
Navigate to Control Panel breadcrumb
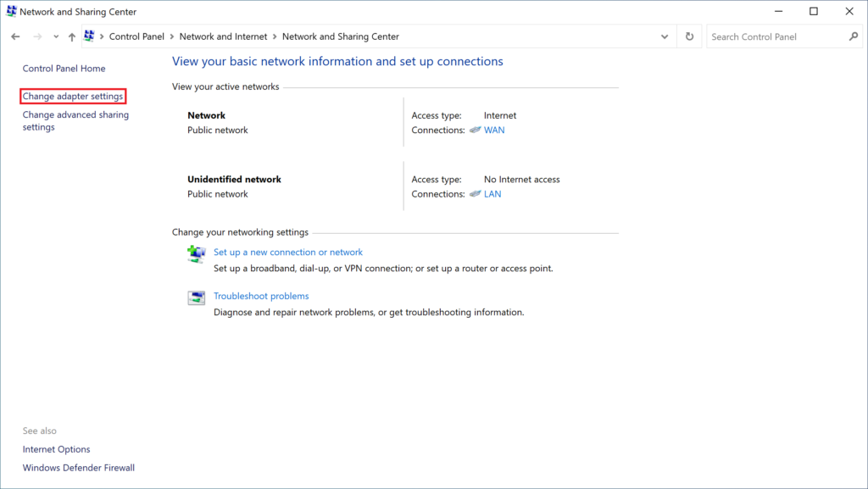136,36
